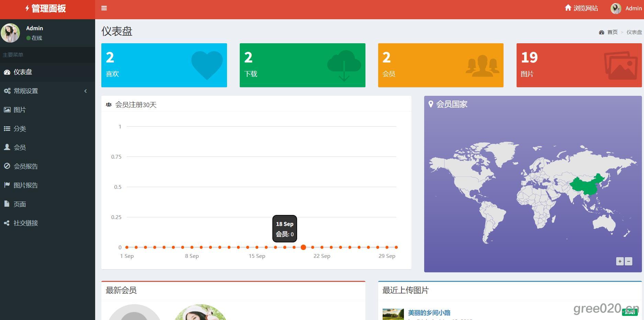Open 会员报告 in the sidebar menu
This screenshot has width=644, height=320.
click(25, 167)
